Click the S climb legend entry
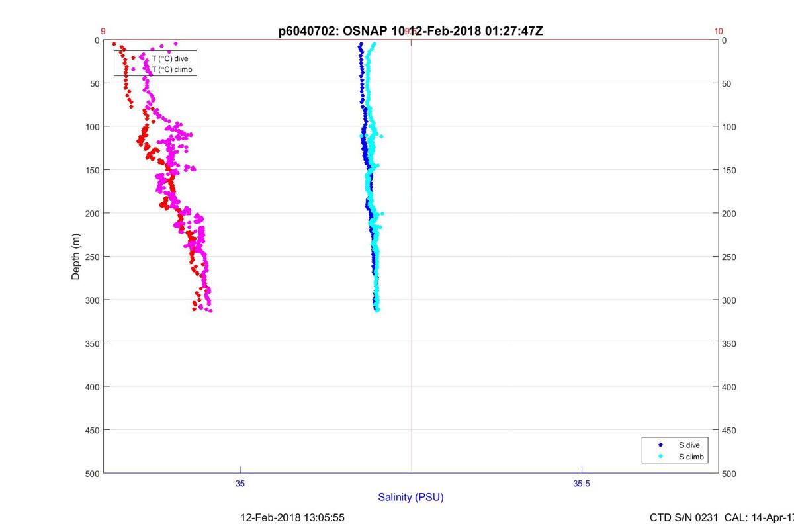794x532 pixels. point(691,457)
